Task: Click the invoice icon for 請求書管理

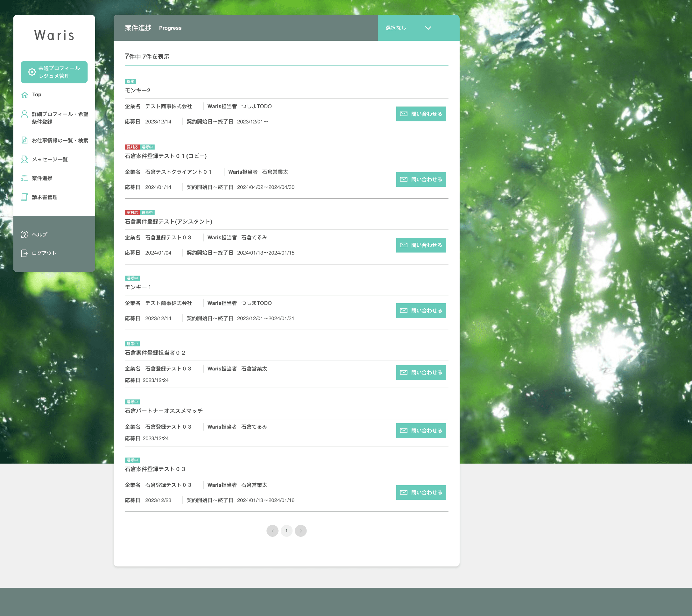Action: tap(25, 197)
